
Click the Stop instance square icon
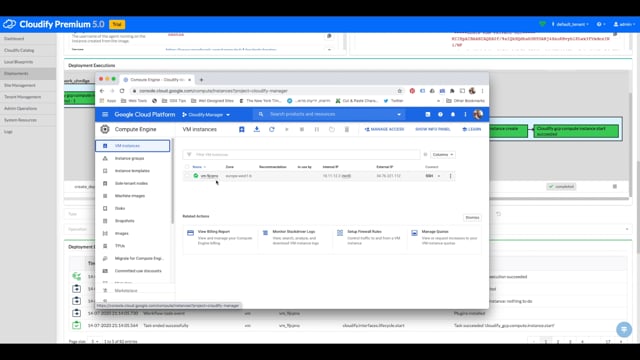point(302,129)
